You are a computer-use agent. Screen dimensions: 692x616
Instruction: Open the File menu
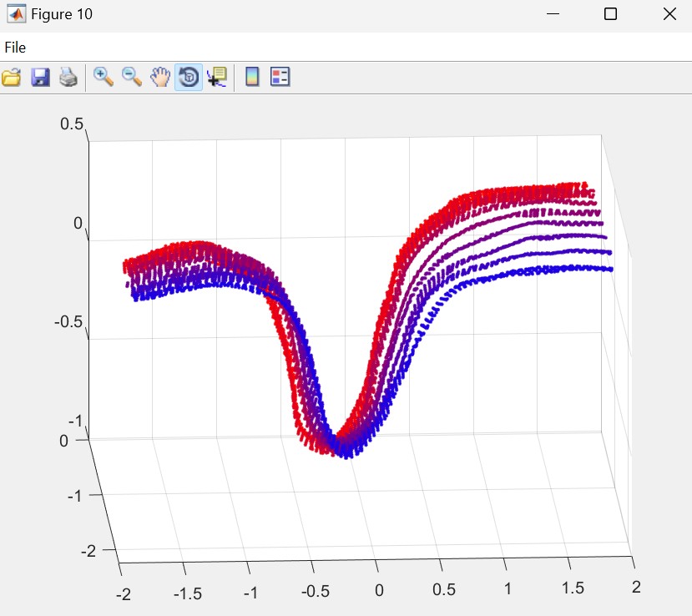tap(15, 48)
